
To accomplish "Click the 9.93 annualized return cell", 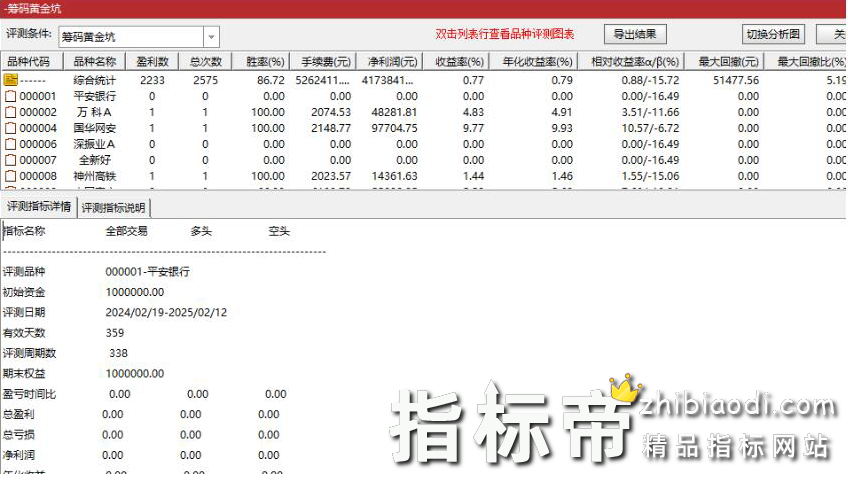I will (562, 128).
